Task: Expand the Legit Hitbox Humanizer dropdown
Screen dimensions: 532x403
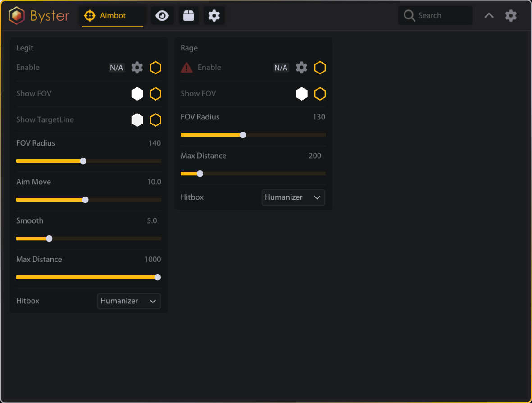Action: [129, 301]
